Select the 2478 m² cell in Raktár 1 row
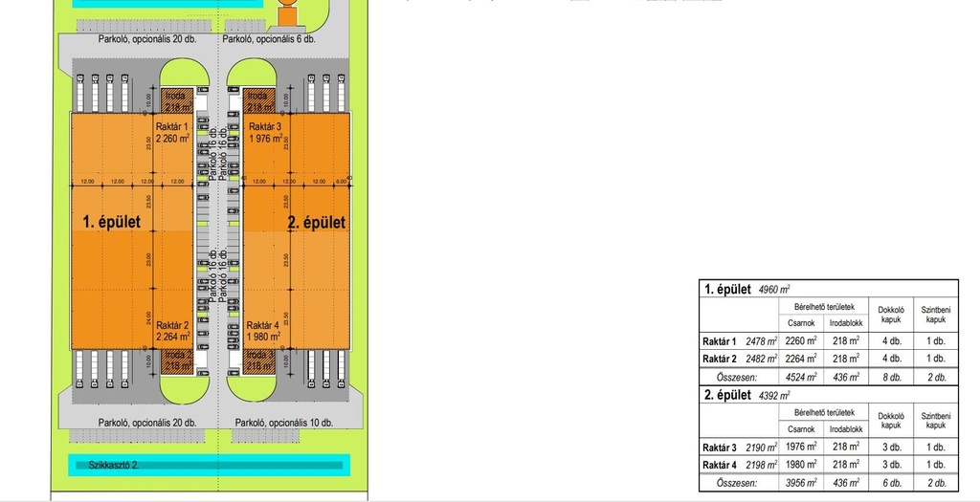Viewport: 980px width, 502px height. coord(761,341)
